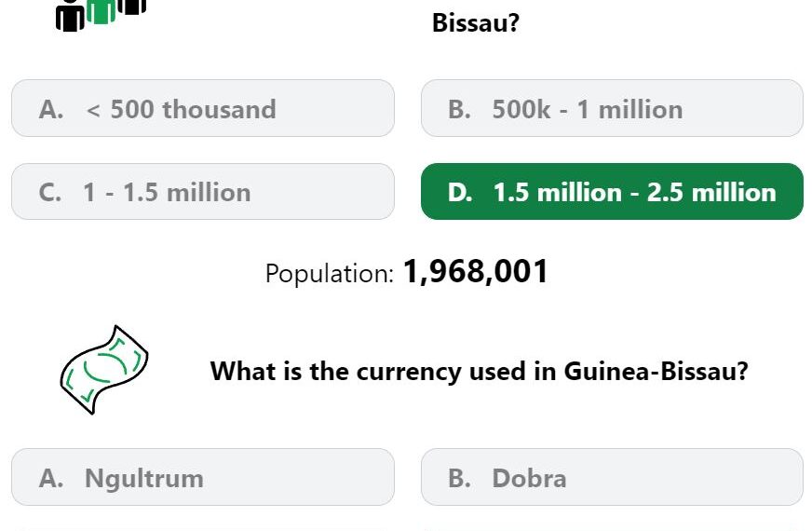Screen dimensions: 812x531
Task: Click the rightmost black person figure
Action: 132,7
